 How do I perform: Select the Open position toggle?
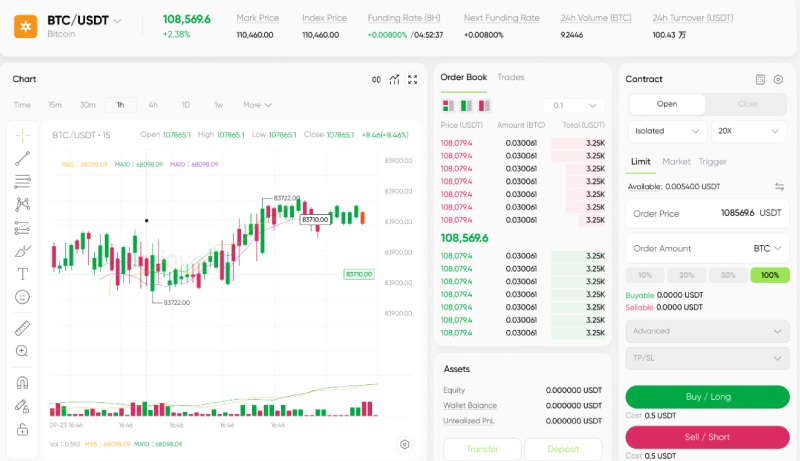point(667,104)
